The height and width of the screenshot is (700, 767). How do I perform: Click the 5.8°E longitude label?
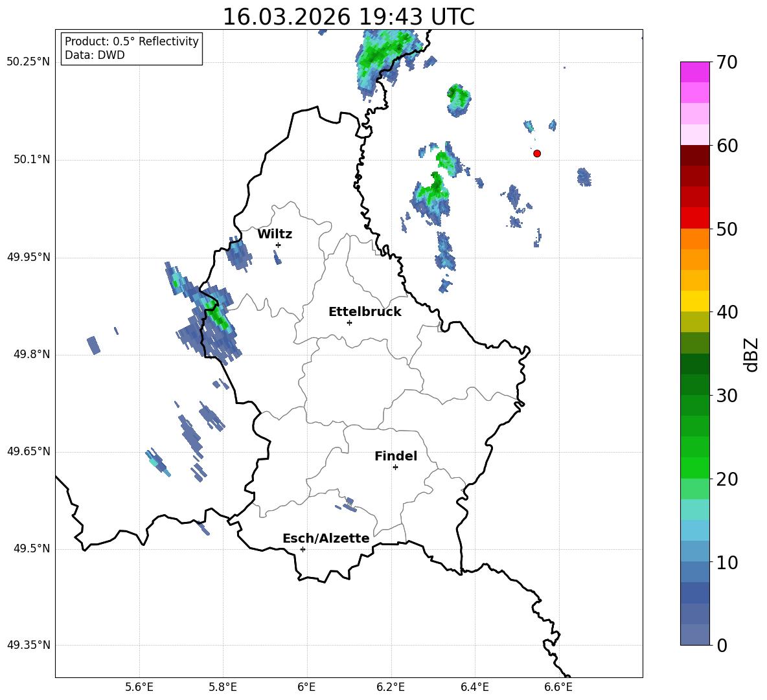tap(223, 687)
